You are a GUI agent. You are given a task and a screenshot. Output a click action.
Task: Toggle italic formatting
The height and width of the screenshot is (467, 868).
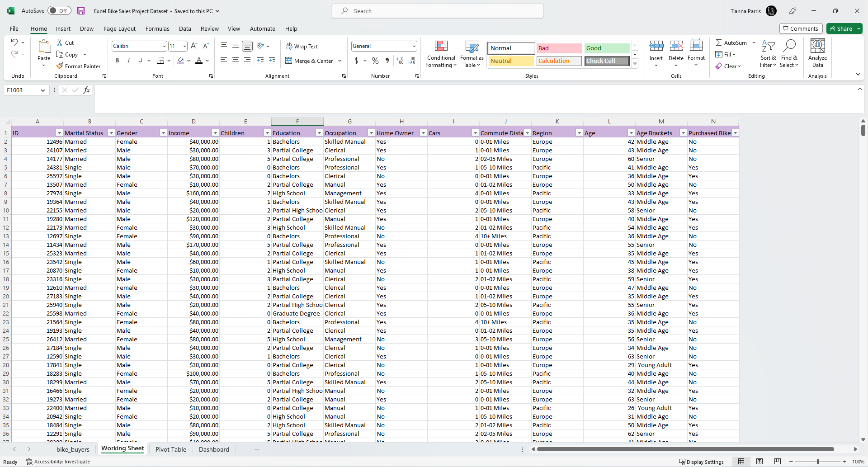coord(128,60)
